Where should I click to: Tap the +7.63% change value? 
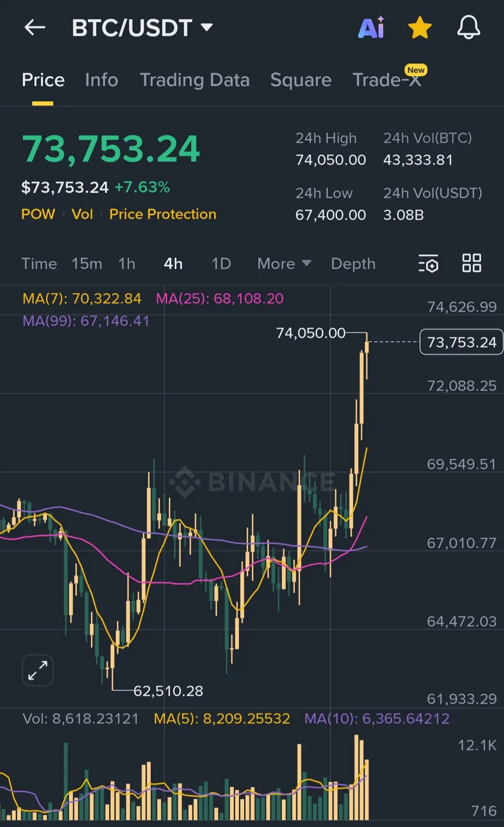point(142,187)
